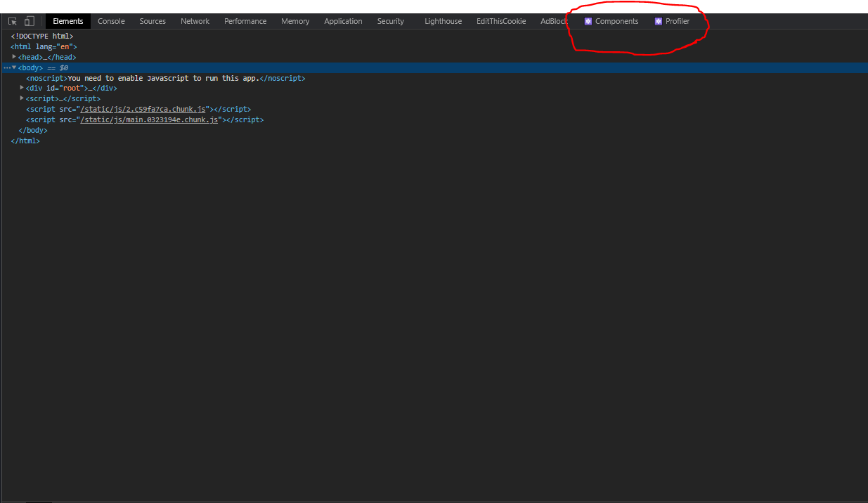The height and width of the screenshot is (503, 868).
Task: Click the "root" id attribute value
Action: pyautogui.click(x=72, y=89)
